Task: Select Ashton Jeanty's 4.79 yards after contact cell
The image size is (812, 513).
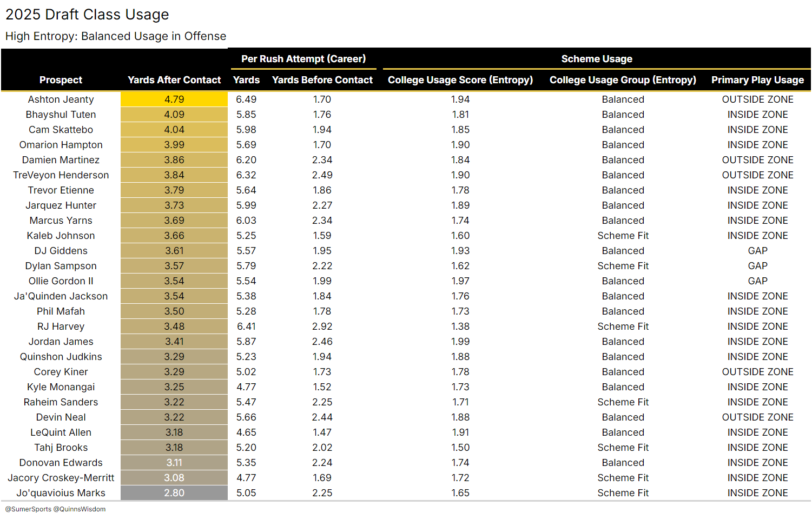Action: pyautogui.click(x=174, y=99)
